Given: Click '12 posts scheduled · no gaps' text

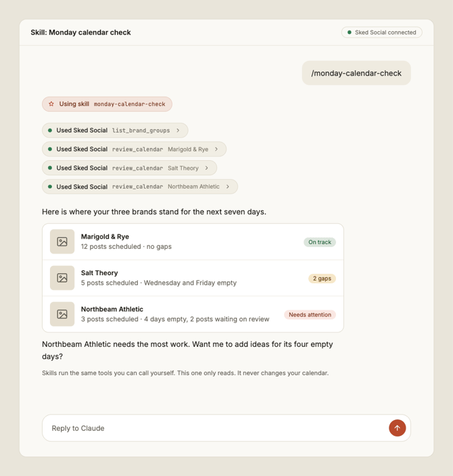Looking at the screenshot, I should click(x=126, y=247).
